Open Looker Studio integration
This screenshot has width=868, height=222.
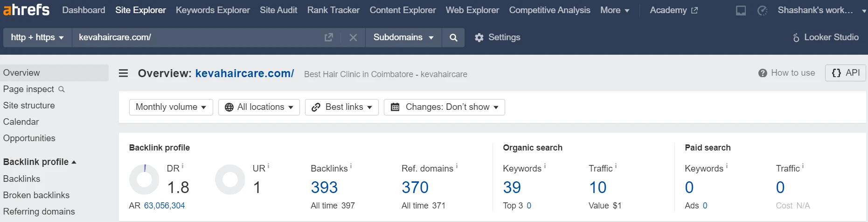826,37
